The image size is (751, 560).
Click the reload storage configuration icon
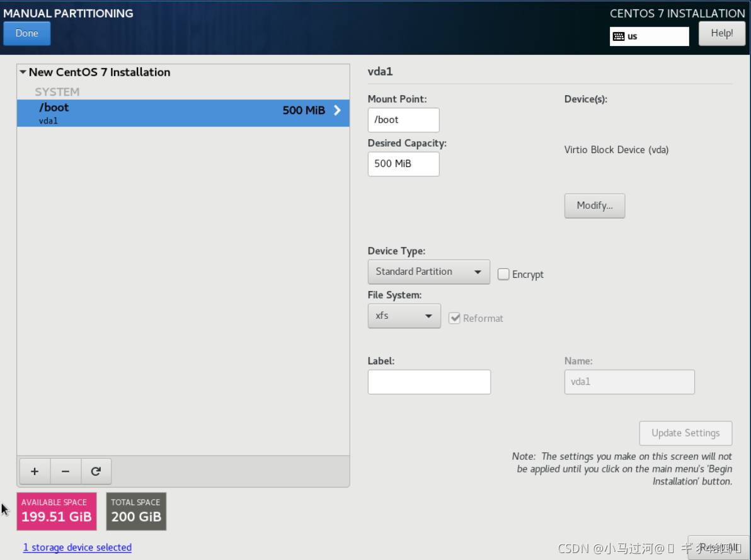[96, 471]
